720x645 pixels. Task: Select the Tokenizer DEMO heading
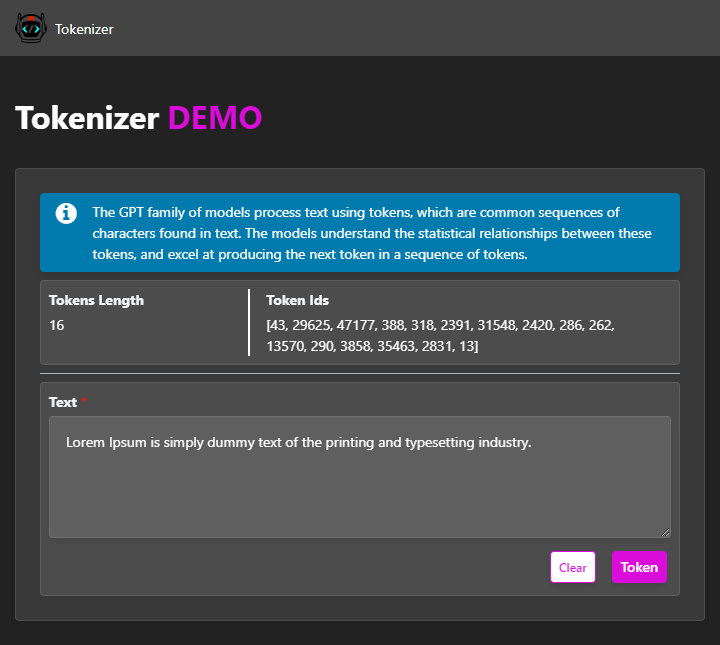click(139, 118)
